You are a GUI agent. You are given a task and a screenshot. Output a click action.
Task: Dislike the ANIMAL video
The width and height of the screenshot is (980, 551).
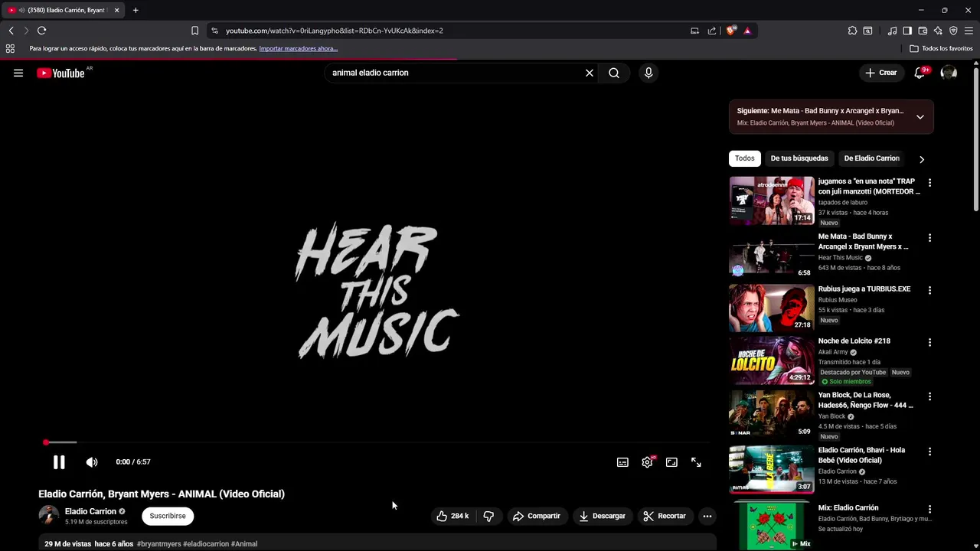pyautogui.click(x=488, y=516)
